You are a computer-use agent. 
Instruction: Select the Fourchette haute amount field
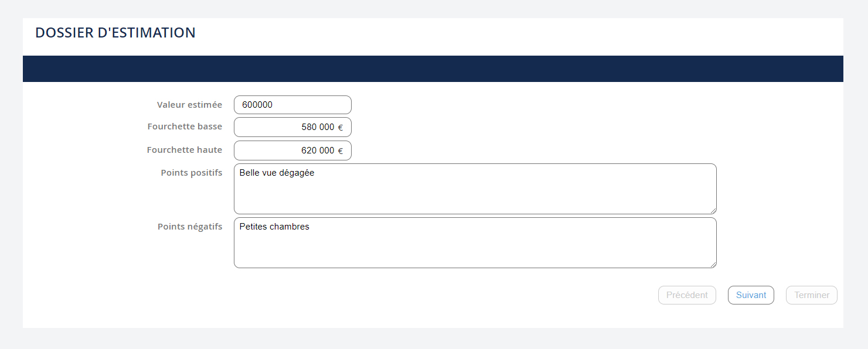287,150
